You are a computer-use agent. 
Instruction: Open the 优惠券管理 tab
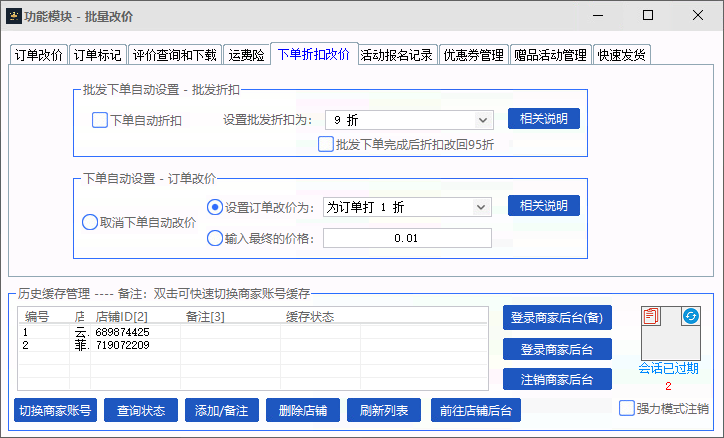[x=473, y=56]
